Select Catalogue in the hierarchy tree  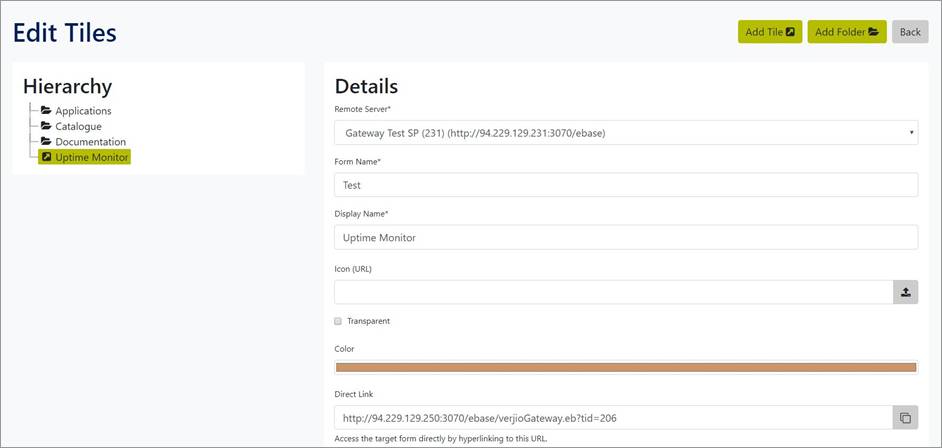click(x=78, y=127)
